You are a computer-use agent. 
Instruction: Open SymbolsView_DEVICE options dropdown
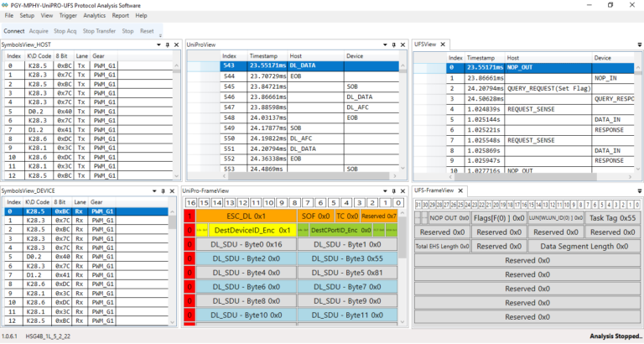[154, 191]
